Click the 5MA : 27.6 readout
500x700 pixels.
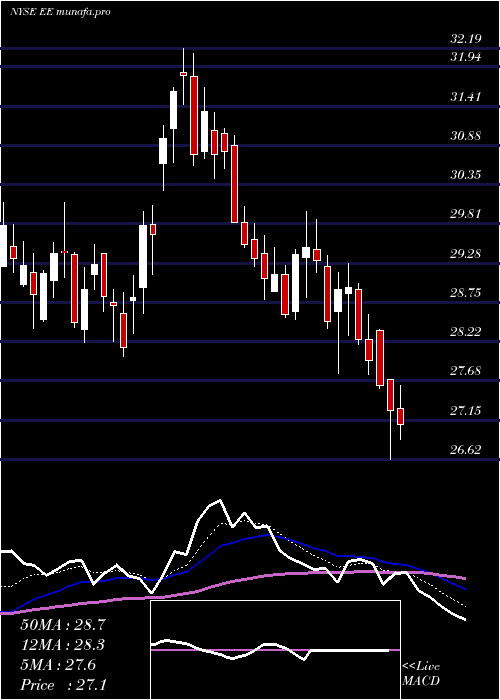click(58, 665)
